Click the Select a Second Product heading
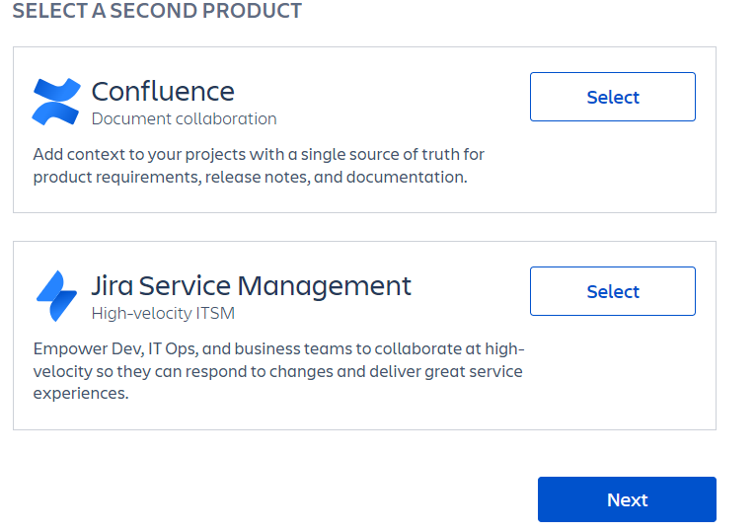 point(157,12)
